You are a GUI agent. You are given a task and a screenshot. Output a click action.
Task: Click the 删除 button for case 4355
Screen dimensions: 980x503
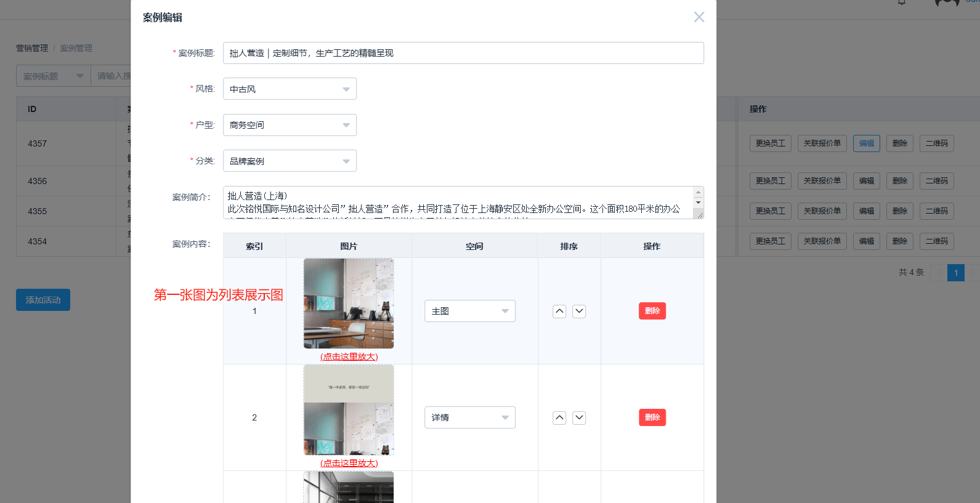[x=900, y=211]
